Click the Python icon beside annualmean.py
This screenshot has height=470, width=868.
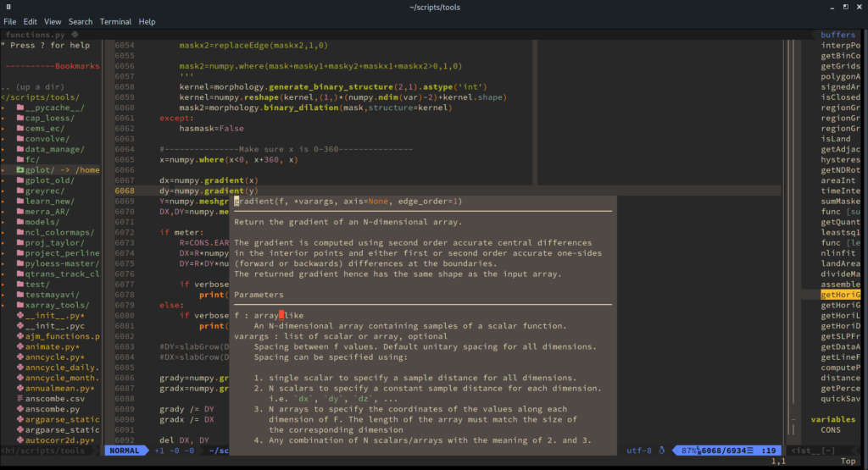tap(20, 388)
